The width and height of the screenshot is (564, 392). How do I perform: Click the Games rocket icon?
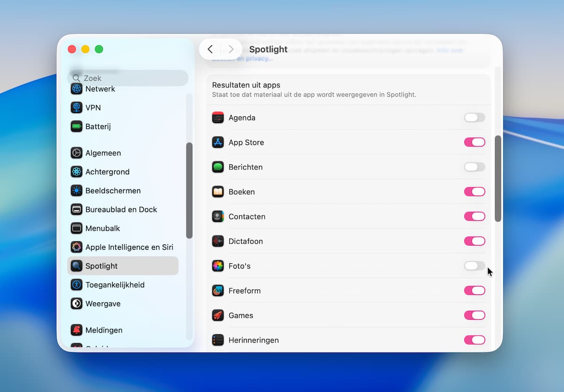[x=218, y=315]
